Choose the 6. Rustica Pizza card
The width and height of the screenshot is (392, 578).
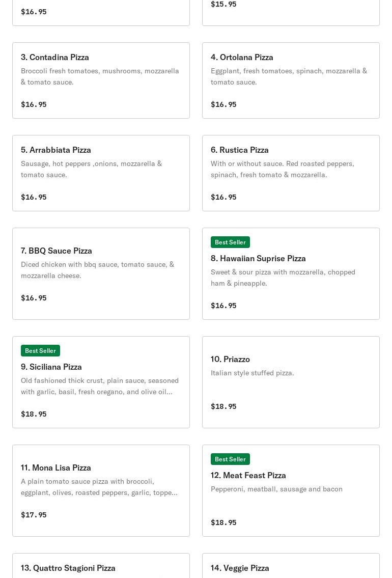(x=291, y=173)
